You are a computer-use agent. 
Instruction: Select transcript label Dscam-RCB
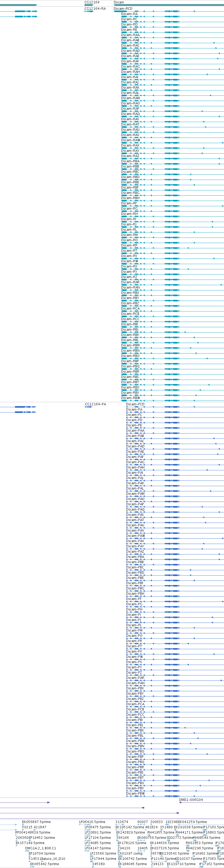(130, 314)
